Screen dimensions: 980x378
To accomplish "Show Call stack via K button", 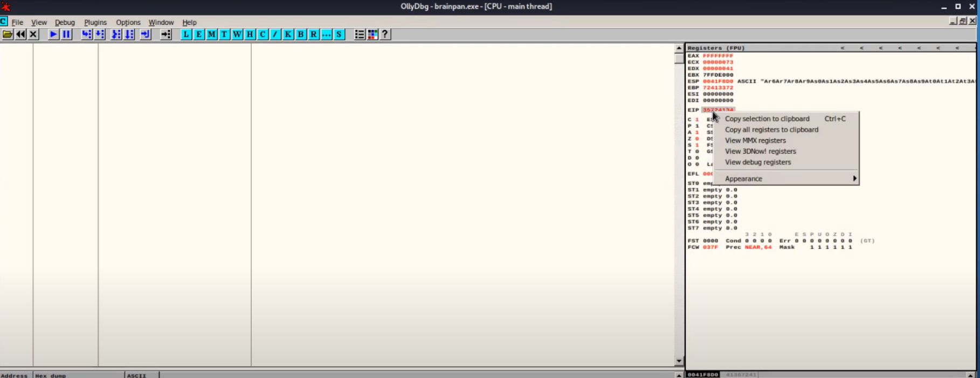I will pos(288,35).
